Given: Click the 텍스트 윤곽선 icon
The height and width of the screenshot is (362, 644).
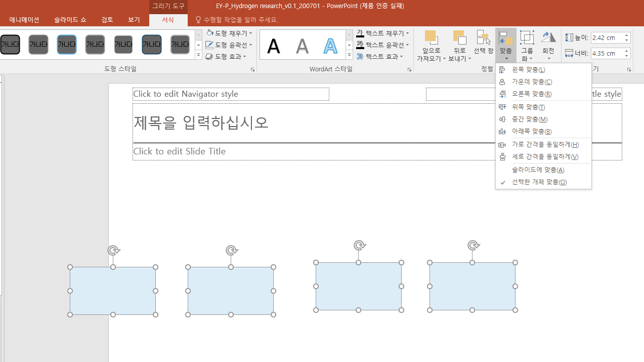Looking at the screenshot, I should tap(360, 45).
